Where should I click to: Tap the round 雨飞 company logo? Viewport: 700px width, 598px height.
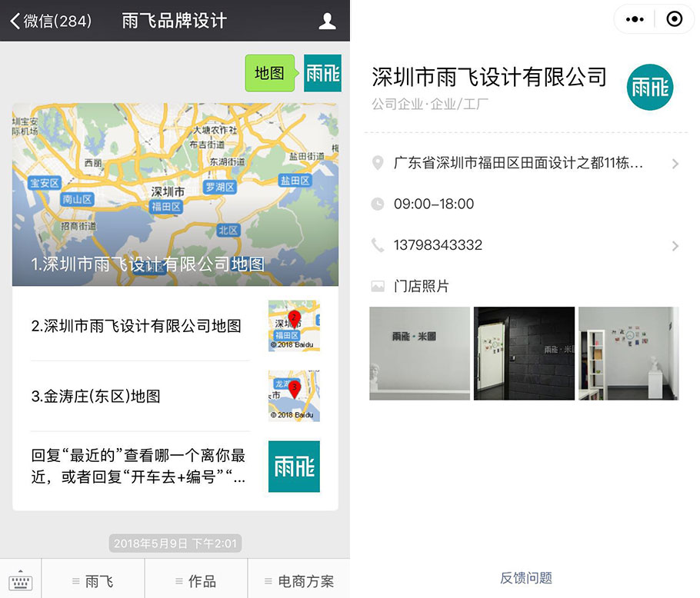click(x=649, y=87)
